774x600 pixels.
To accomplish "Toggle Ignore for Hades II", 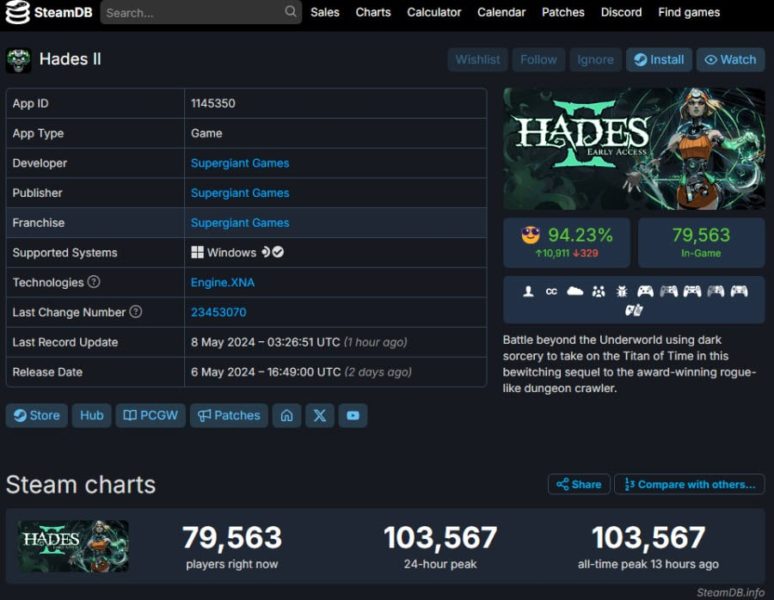I will point(595,59).
